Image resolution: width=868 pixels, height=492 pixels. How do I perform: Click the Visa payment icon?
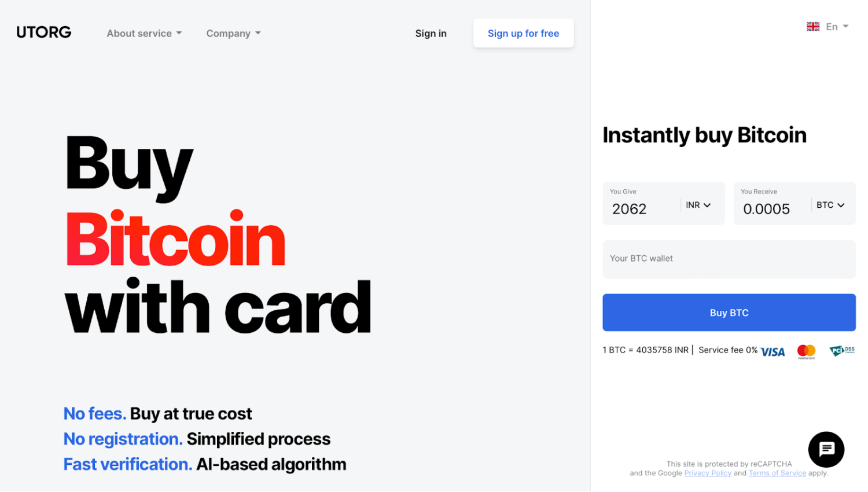(773, 351)
